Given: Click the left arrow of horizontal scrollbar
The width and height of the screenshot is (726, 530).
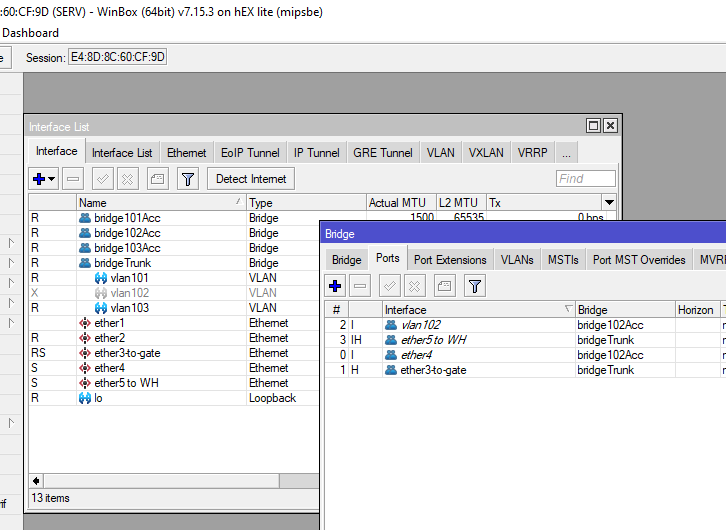Looking at the screenshot, I should (x=36, y=481).
